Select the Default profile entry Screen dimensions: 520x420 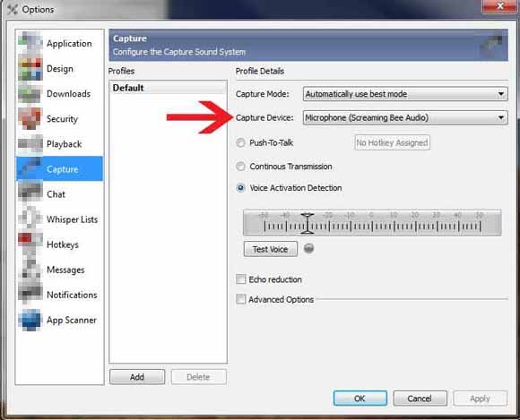pyautogui.click(x=169, y=88)
